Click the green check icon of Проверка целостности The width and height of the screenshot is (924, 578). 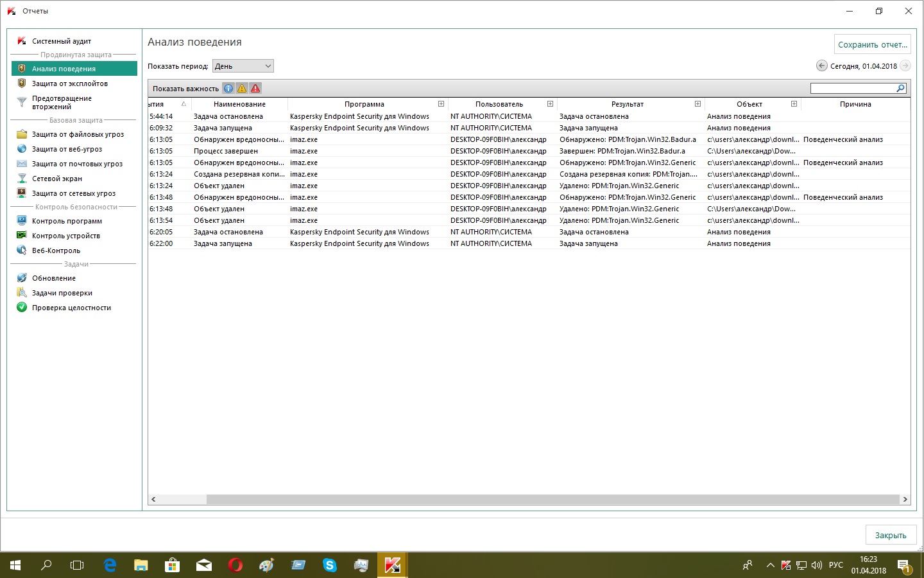coord(22,308)
